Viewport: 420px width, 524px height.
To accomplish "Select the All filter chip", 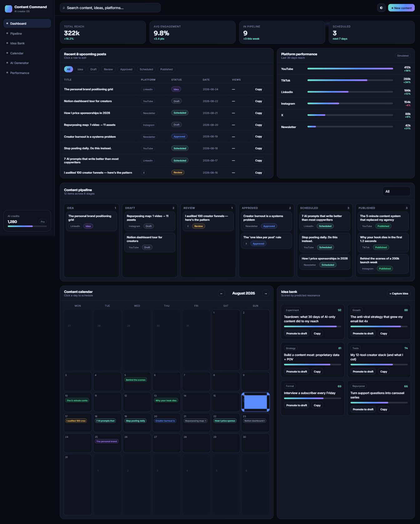I will coord(68,69).
